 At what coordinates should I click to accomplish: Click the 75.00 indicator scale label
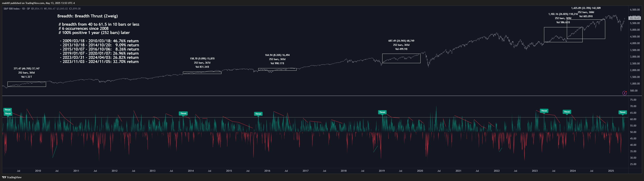[x=633, y=100]
